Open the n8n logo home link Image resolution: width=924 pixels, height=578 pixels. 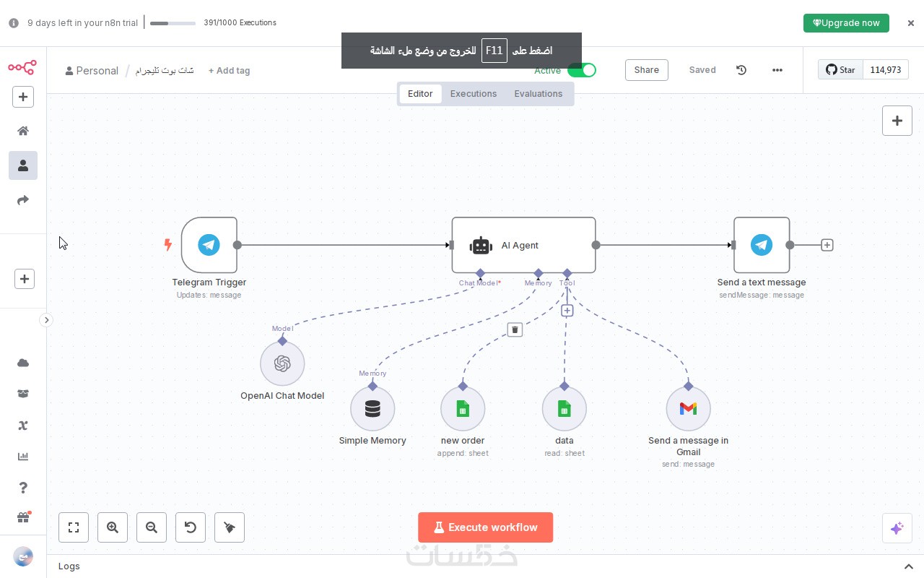tap(22, 67)
